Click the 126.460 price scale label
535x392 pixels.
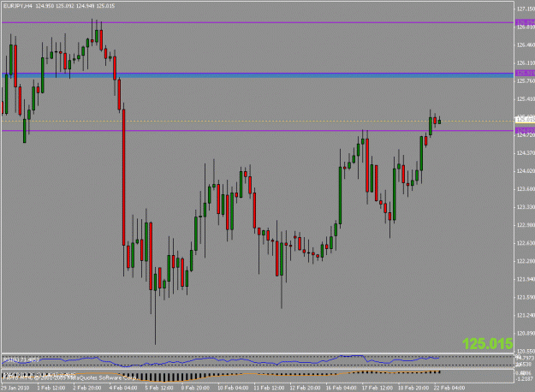point(526,45)
